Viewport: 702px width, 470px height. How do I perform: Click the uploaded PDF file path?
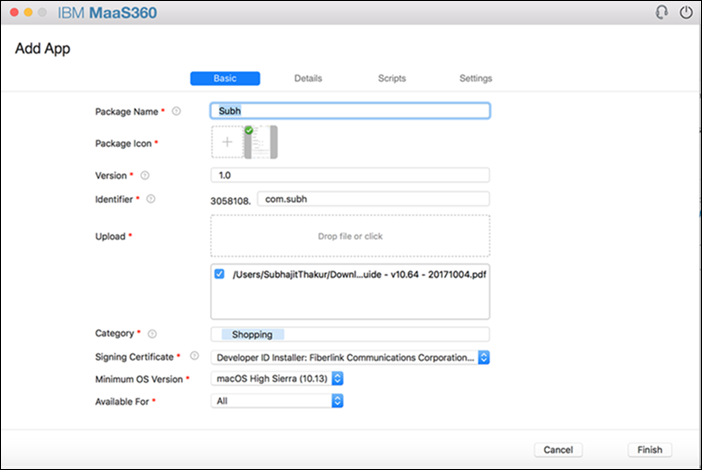click(x=359, y=274)
